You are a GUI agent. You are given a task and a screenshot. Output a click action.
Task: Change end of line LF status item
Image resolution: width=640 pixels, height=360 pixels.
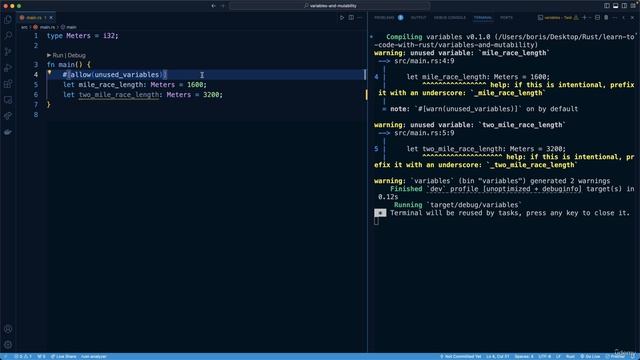coord(558,356)
